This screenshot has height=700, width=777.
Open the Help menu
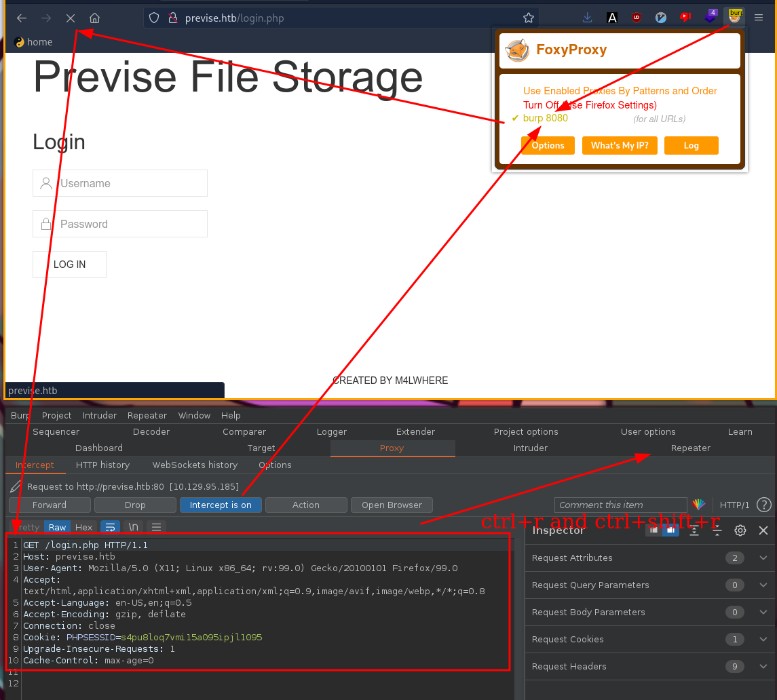coord(231,415)
